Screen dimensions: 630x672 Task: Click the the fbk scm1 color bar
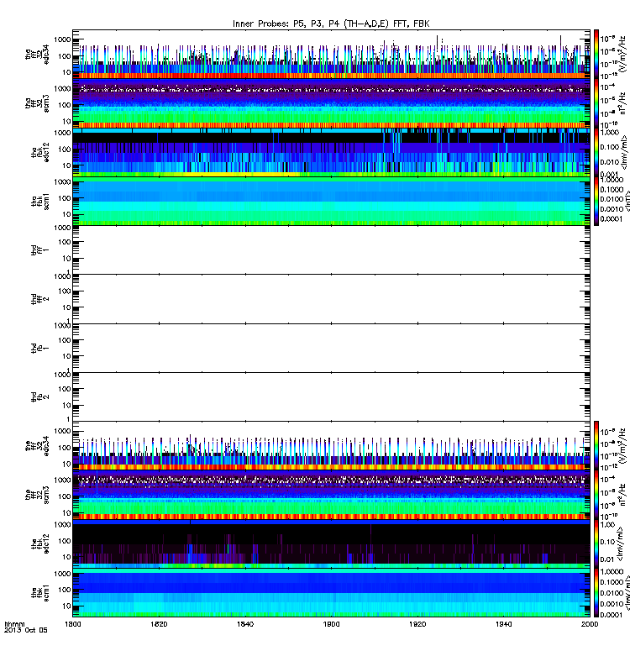coord(596,592)
